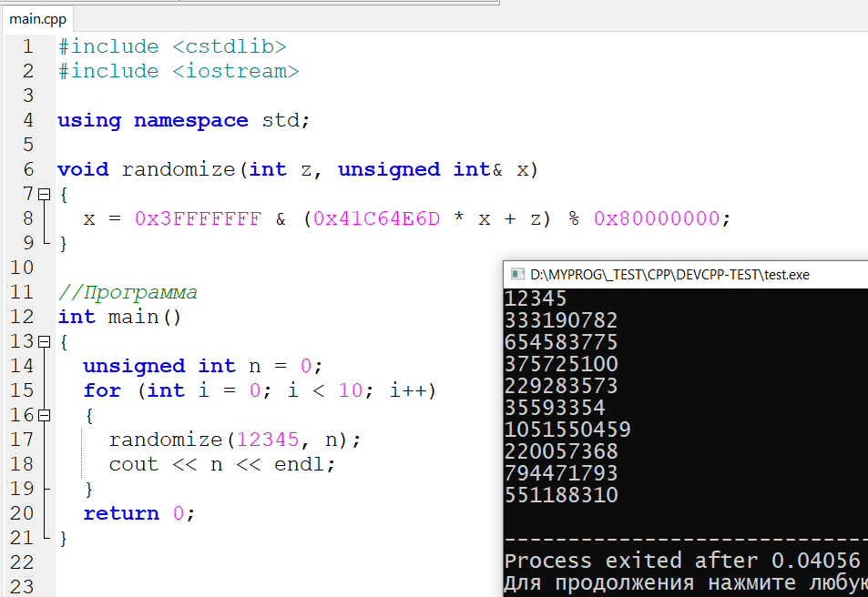Click console output value 333190782
This screenshot has height=597, width=868.
[561, 320]
